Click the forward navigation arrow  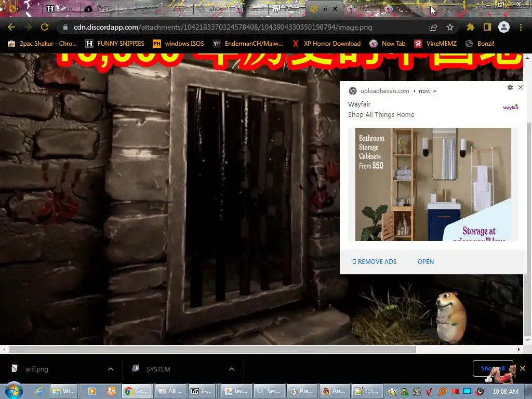click(28, 27)
